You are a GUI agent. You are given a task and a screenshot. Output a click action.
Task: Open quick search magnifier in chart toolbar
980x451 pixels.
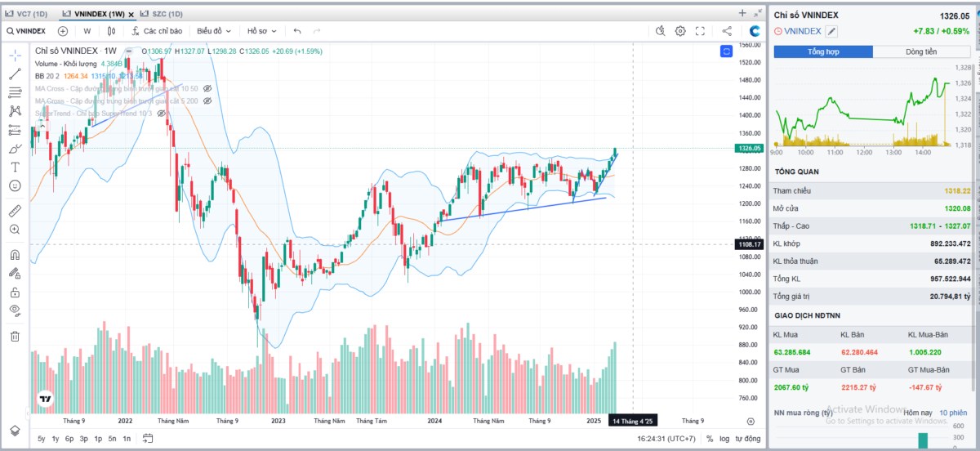[661, 31]
